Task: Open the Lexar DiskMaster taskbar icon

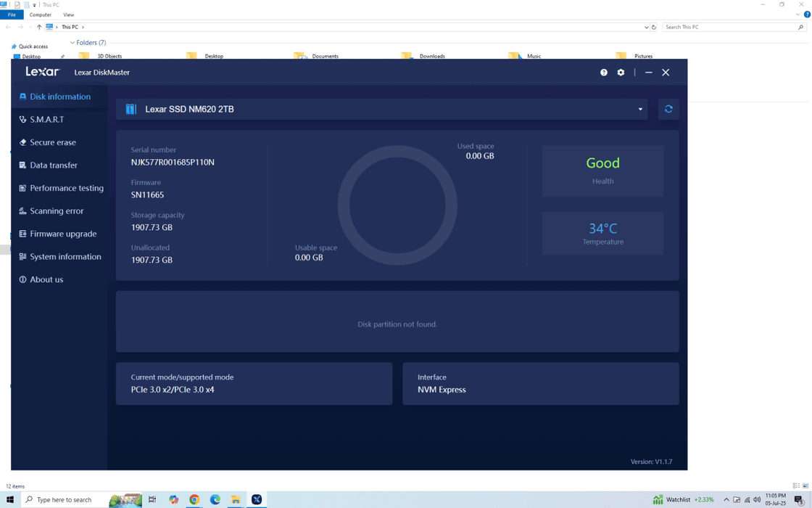Action: [x=257, y=499]
